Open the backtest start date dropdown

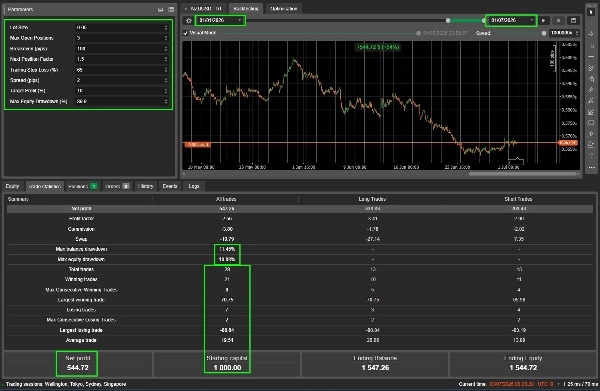coord(220,20)
